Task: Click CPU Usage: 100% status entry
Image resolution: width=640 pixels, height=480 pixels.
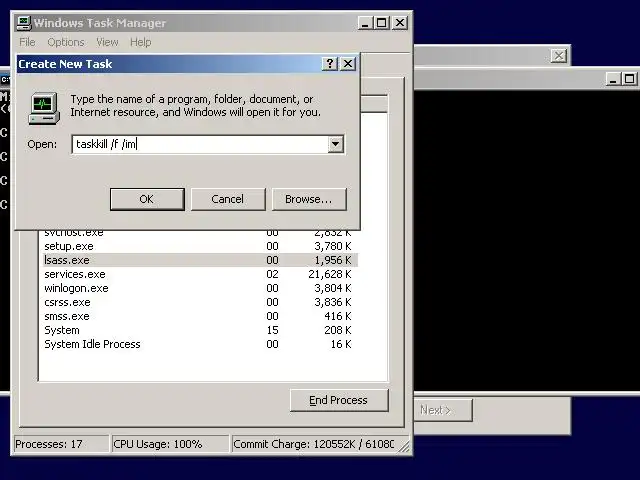Action: [170, 444]
